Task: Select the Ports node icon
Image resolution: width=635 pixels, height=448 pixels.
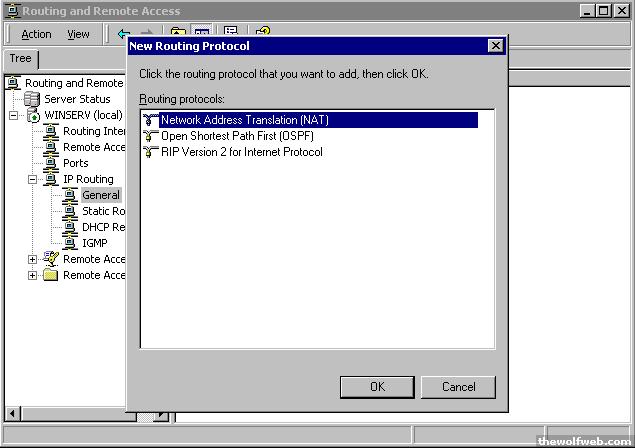Action: (x=50, y=163)
